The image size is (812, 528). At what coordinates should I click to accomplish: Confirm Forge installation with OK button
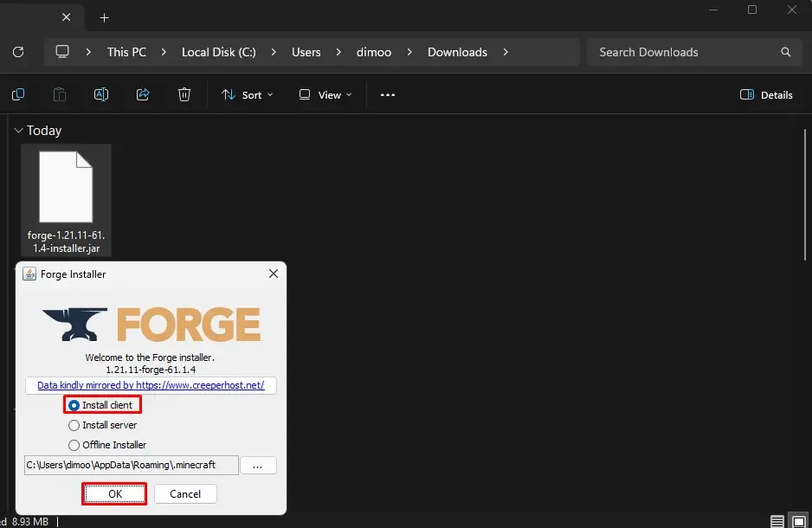pyautogui.click(x=114, y=493)
